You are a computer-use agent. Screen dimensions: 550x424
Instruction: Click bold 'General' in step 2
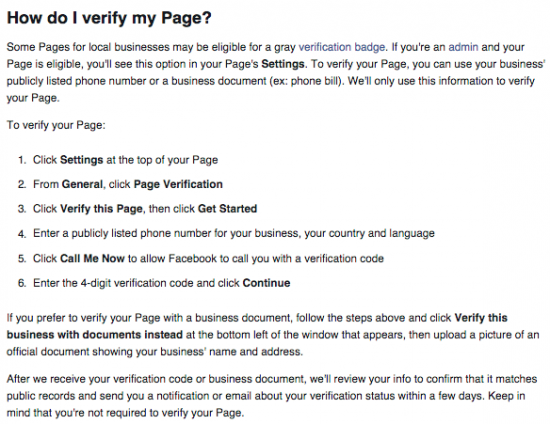(82, 184)
